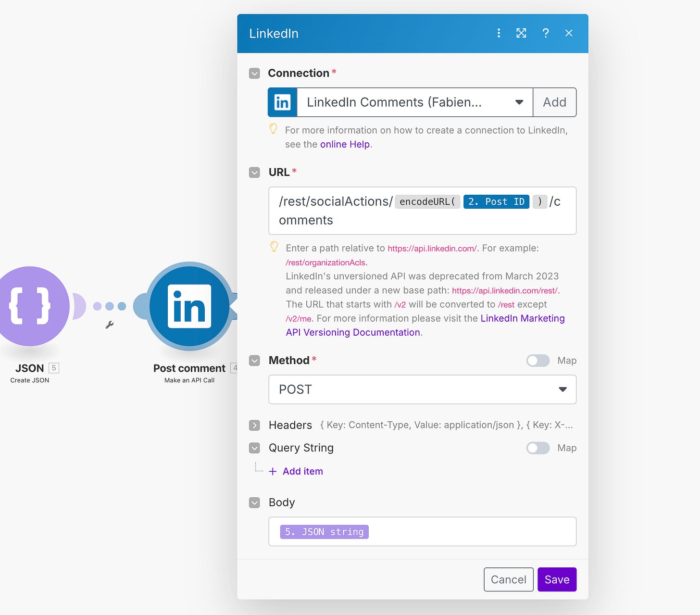The width and height of the screenshot is (700, 615).
Task: Select the encodeURL( function token
Action: 427,201
